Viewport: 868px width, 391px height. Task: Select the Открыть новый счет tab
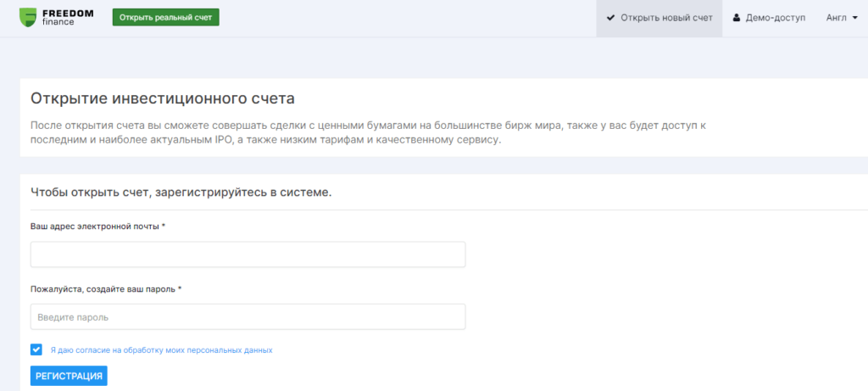pyautogui.click(x=659, y=19)
